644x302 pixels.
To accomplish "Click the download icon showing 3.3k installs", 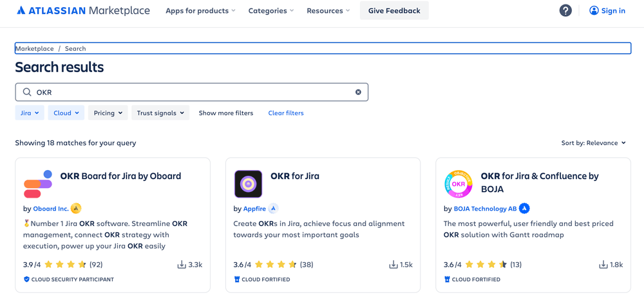I will pos(182,265).
